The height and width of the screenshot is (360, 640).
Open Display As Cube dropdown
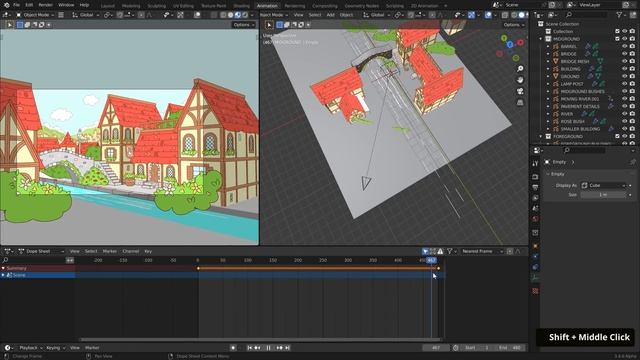(603, 185)
